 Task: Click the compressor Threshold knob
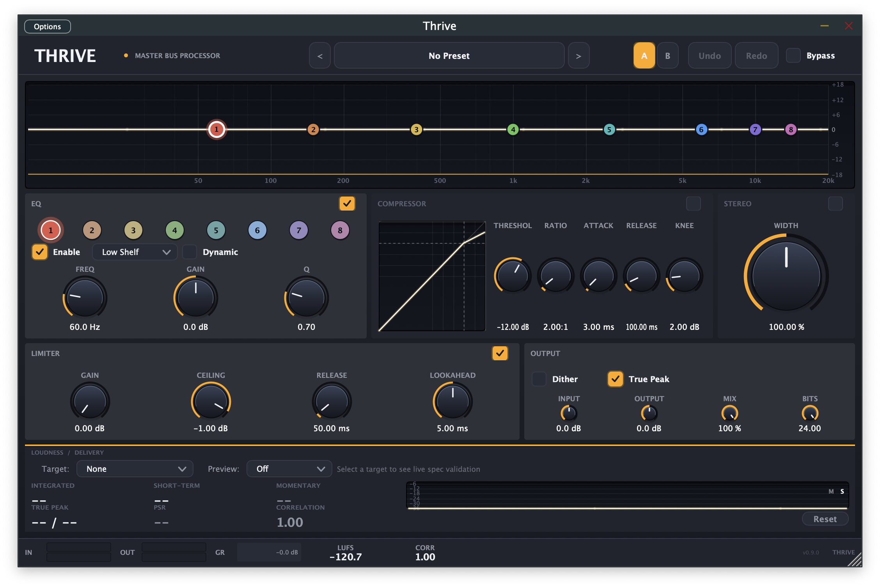(x=513, y=276)
